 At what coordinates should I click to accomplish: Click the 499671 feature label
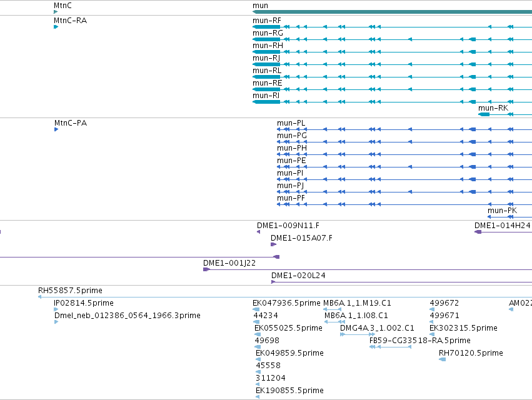point(444,316)
